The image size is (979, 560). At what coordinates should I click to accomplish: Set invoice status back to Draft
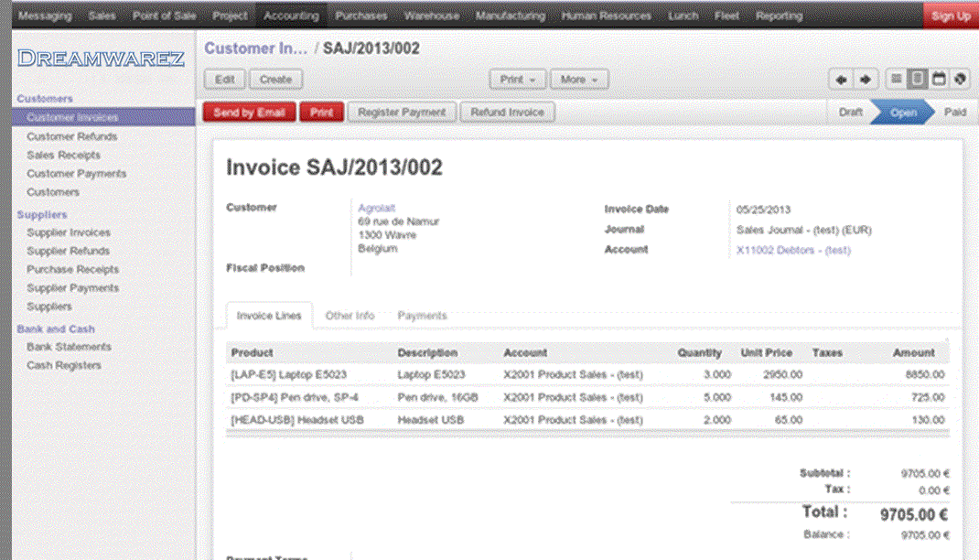pyautogui.click(x=851, y=112)
